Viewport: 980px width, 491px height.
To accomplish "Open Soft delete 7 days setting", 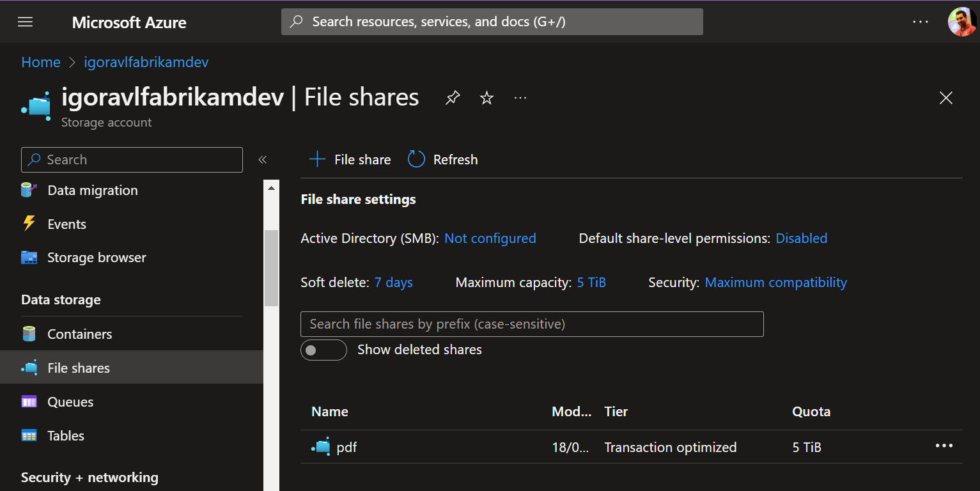I will point(394,283).
